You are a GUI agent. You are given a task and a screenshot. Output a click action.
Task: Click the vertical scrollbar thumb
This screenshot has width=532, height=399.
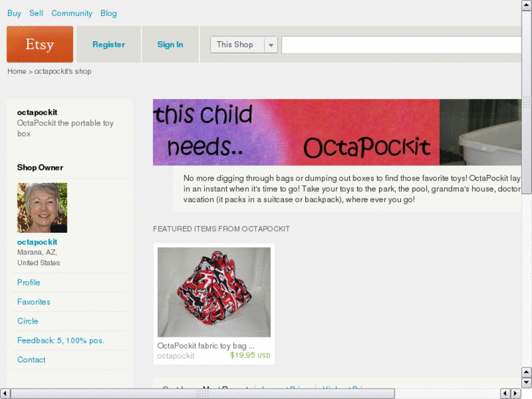(x=527, y=102)
